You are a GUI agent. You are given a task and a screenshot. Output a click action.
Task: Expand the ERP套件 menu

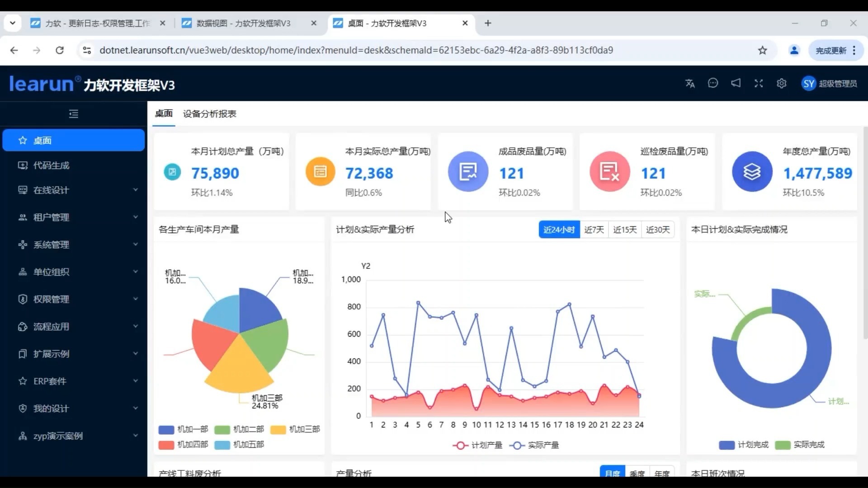click(x=74, y=381)
